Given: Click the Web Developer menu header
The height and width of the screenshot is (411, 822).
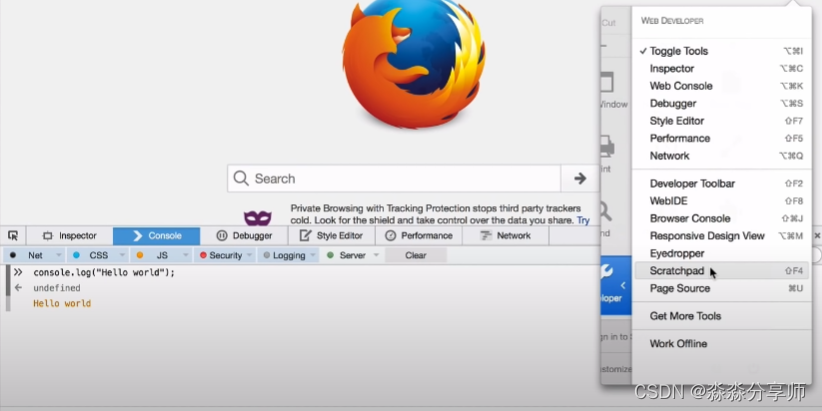Looking at the screenshot, I should (x=672, y=21).
